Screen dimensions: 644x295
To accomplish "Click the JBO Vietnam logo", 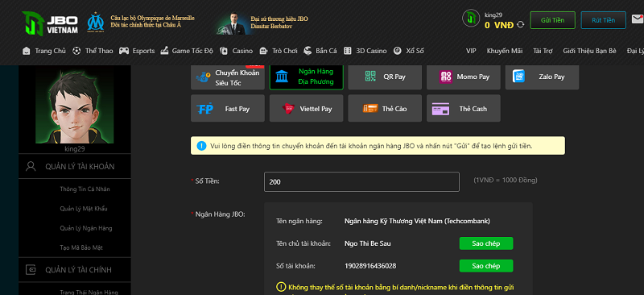I will (50, 23).
